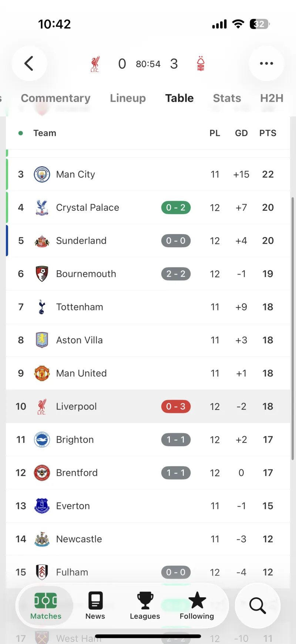296x644 pixels.
Task: Open the Leagues trophy section
Action: (145, 606)
